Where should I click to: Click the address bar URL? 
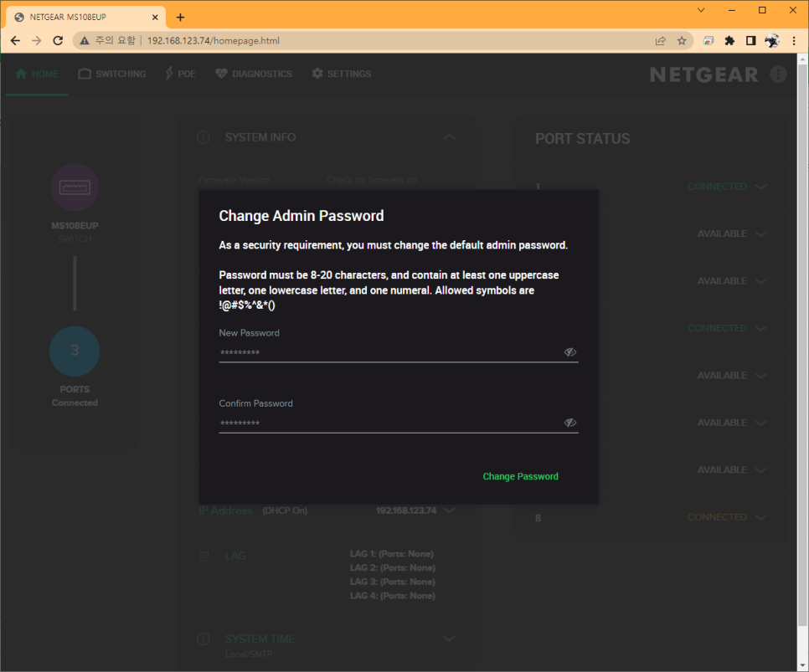(x=213, y=41)
